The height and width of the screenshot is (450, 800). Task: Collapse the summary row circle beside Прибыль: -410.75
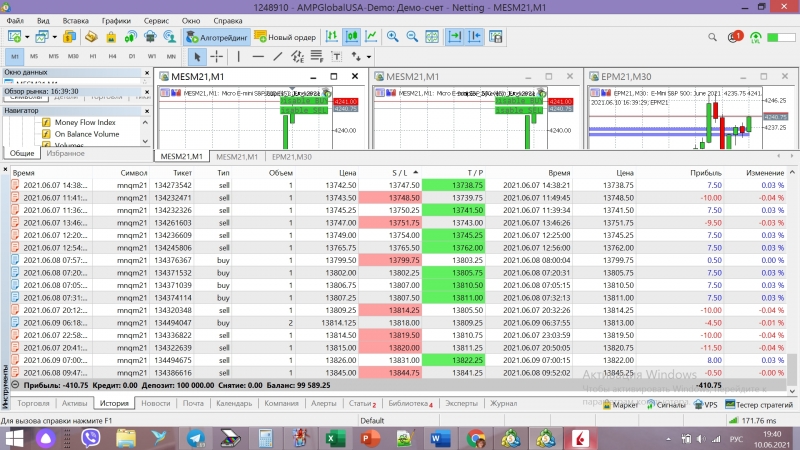15,385
